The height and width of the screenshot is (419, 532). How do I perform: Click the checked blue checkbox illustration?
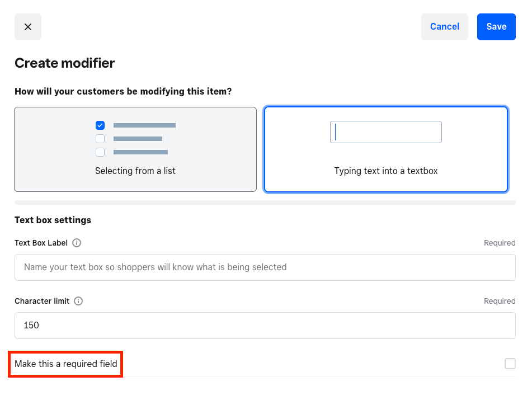click(x=100, y=125)
